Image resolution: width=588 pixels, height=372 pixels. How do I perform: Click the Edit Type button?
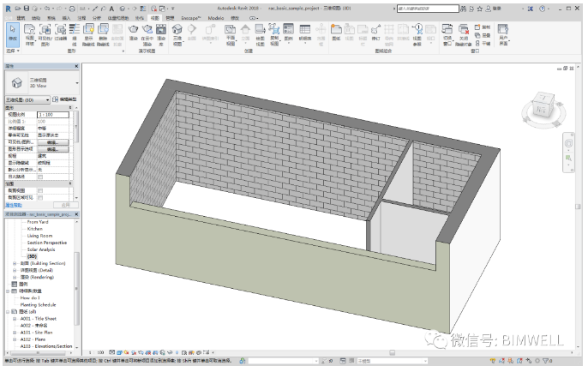point(67,100)
